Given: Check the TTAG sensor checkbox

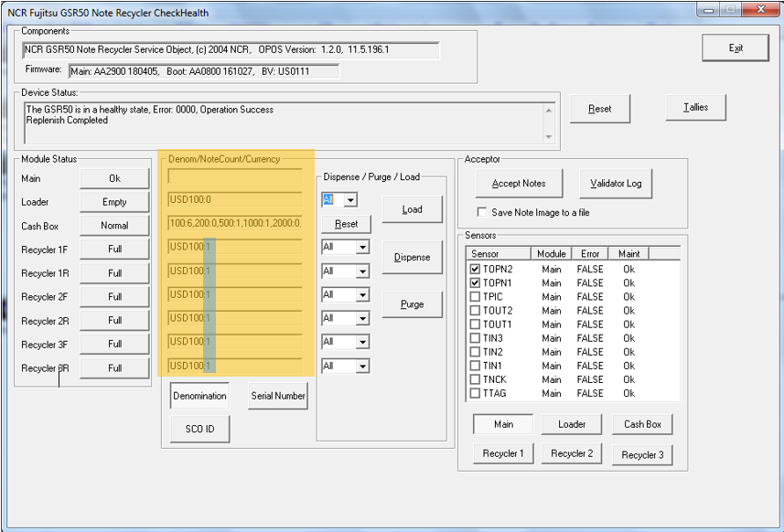Looking at the screenshot, I should pos(475,393).
